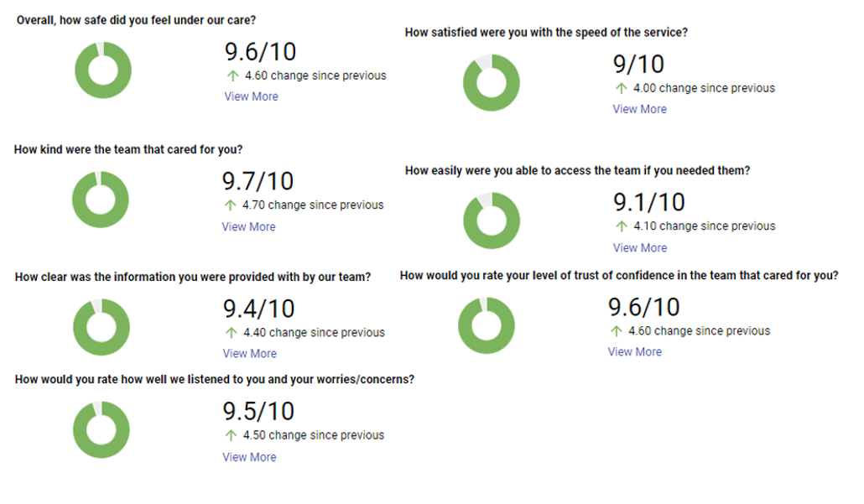Open View More under trust and confidence score
864x504 pixels.
pyautogui.click(x=635, y=351)
